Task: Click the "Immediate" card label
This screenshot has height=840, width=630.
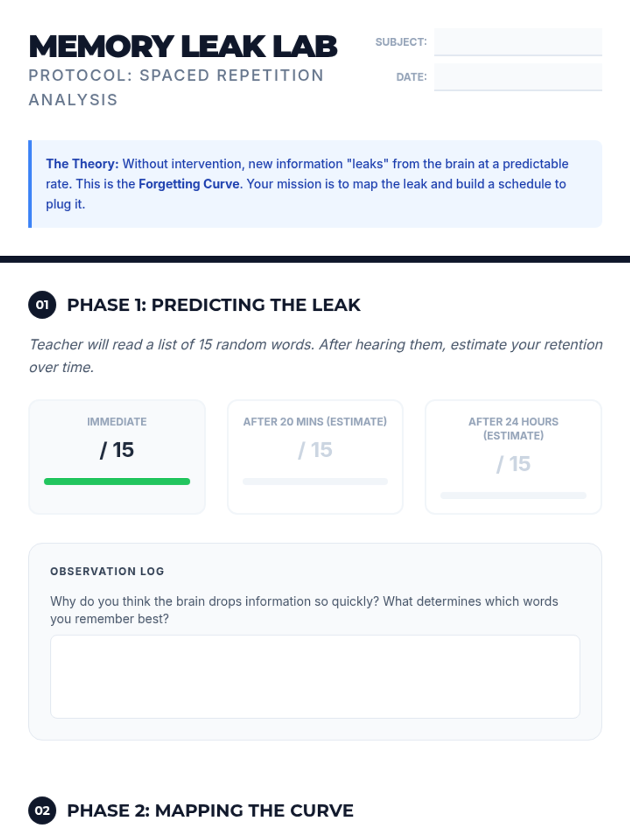Action: tap(117, 422)
